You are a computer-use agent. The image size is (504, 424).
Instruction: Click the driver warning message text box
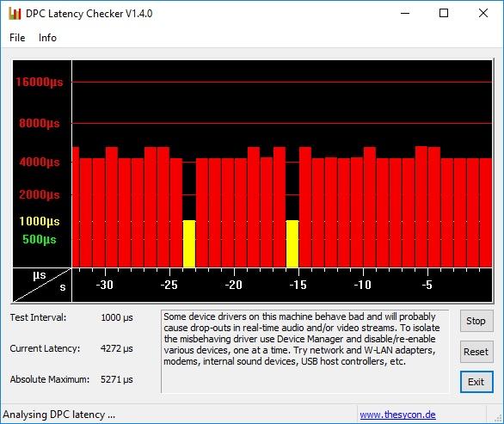coord(304,352)
